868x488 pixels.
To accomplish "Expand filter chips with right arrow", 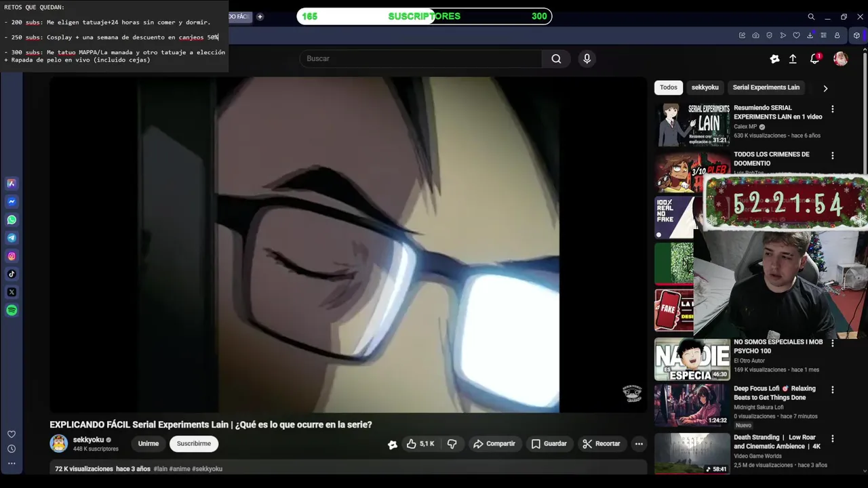I will click(x=825, y=88).
